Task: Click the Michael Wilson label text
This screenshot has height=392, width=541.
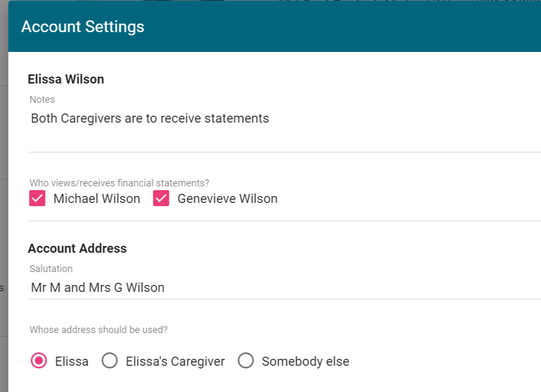Action: coord(97,199)
